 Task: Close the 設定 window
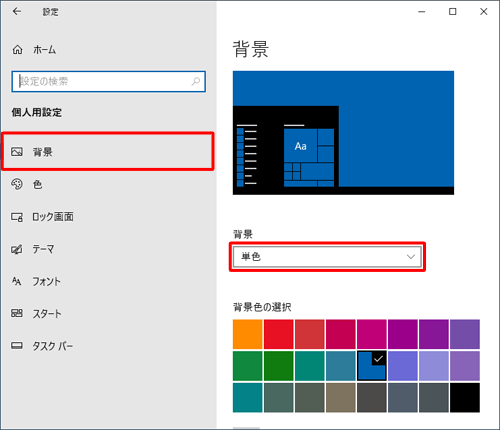pos(483,12)
